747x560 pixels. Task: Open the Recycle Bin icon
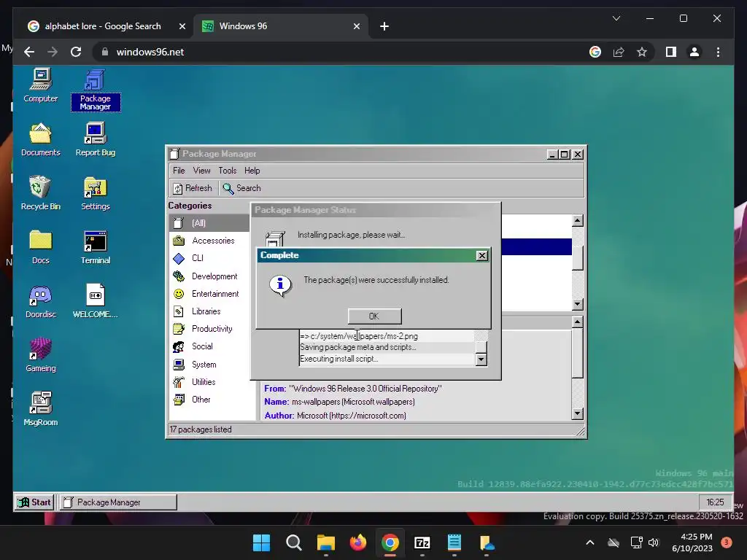[41, 194]
